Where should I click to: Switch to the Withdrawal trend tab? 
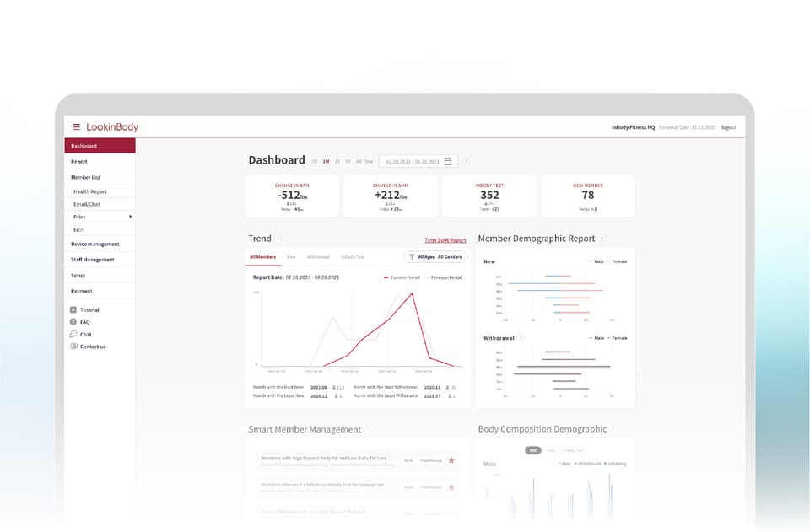click(x=318, y=256)
